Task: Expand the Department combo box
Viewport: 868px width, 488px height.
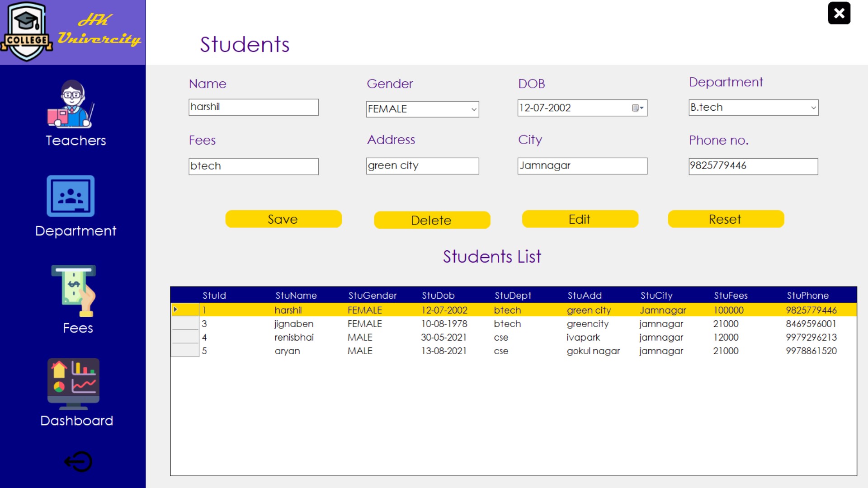Action: [x=813, y=108]
